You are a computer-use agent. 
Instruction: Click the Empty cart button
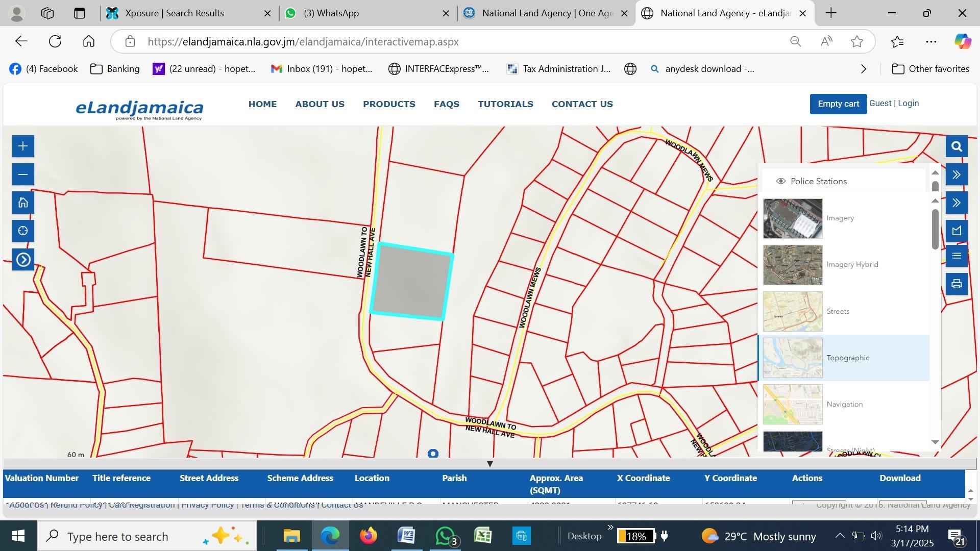[838, 104]
